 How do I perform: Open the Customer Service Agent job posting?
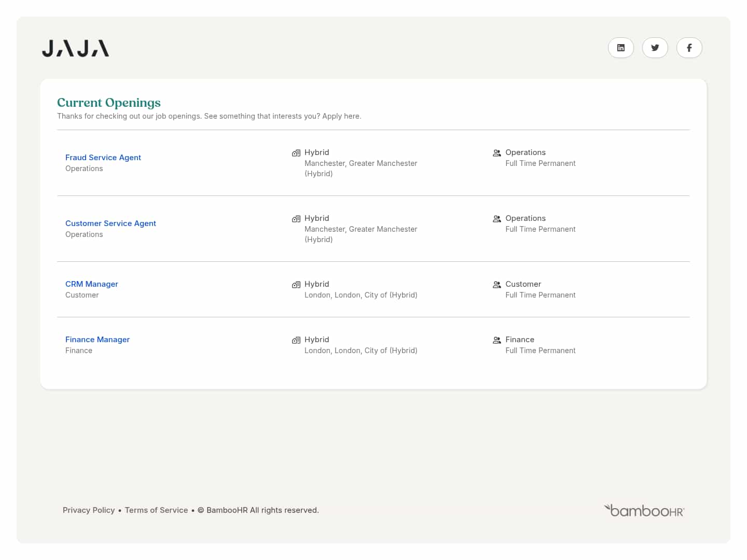(x=110, y=223)
